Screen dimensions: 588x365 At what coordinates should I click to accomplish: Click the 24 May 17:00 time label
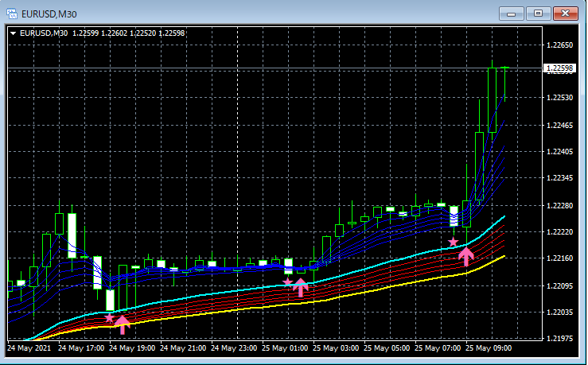pyautogui.click(x=81, y=348)
